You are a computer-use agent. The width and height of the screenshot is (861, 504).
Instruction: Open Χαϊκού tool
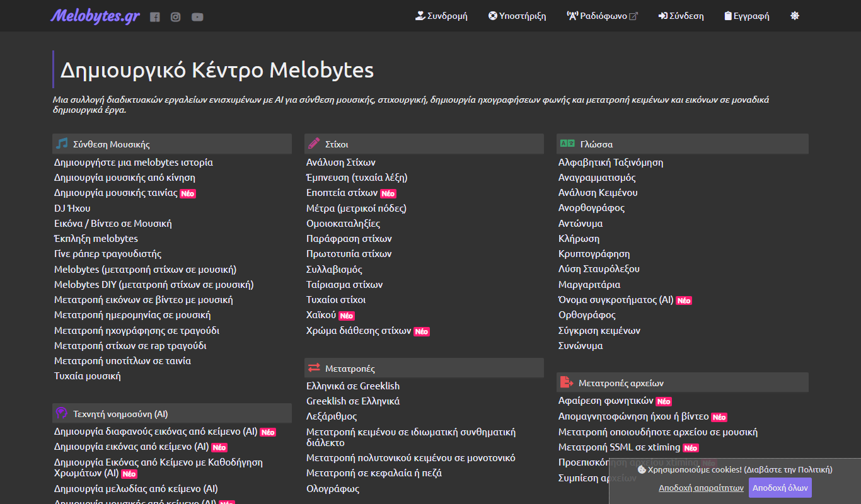[321, 315]
